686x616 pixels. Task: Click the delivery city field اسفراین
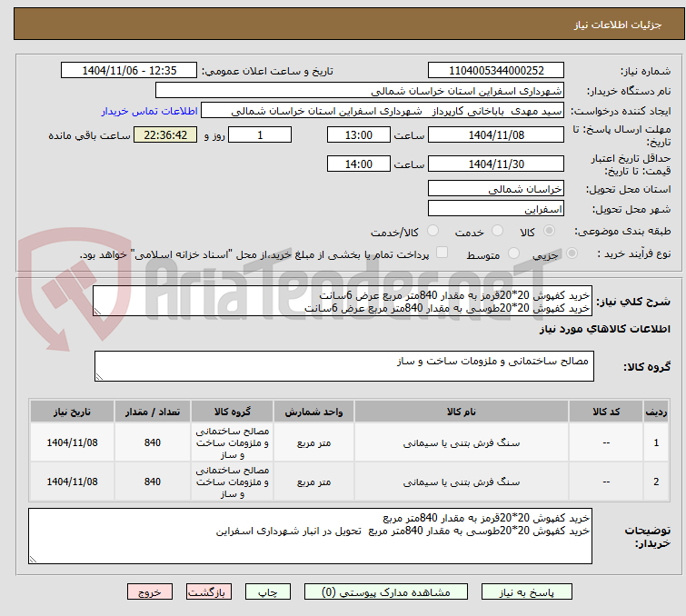click(x=496, y=209)
